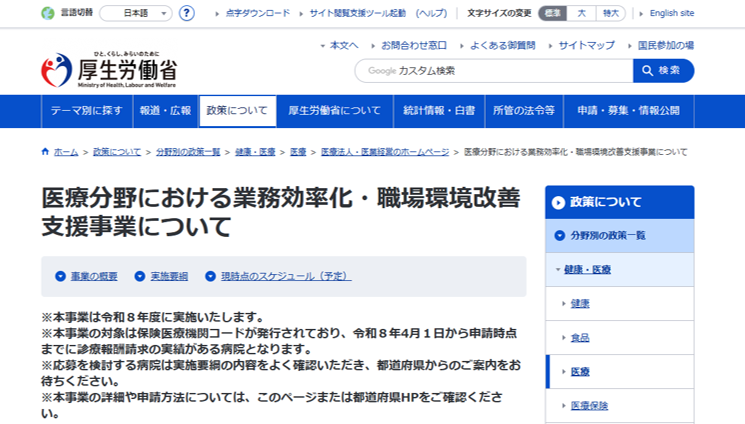Screen dimensions: 745x424
Task: Open the 日本語 language dropdown
Action: (135, 13)
